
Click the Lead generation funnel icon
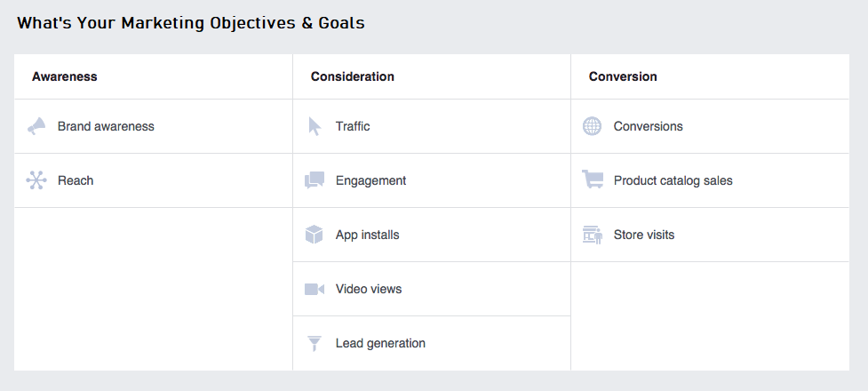pyautogui.click(x=315, y=344)
